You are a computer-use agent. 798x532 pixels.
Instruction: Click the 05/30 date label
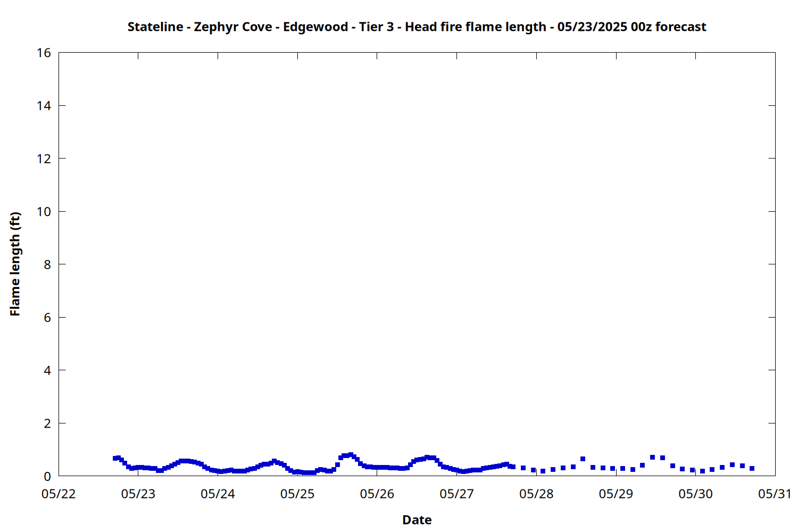click(x=695, y=494)
